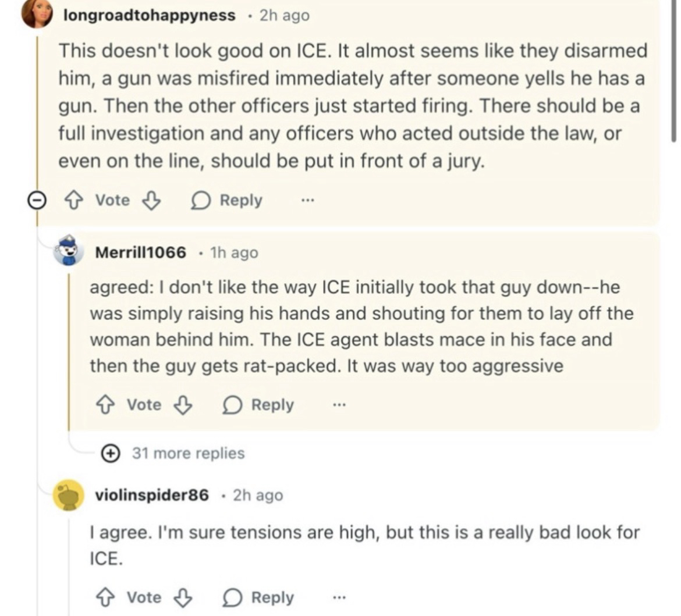Downvote Merrill1066's comment
The image size is (681, 616).
(x=183, y=405)
